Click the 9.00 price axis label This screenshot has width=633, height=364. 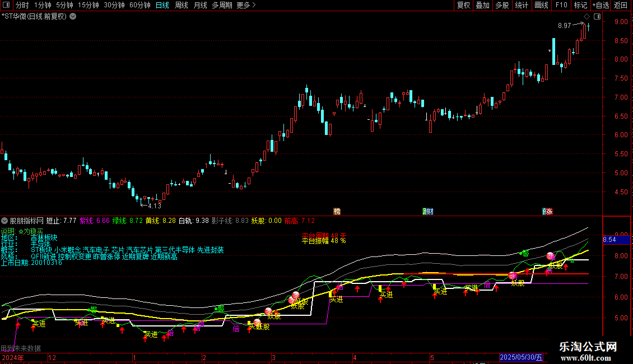click(x=621, y=22)
